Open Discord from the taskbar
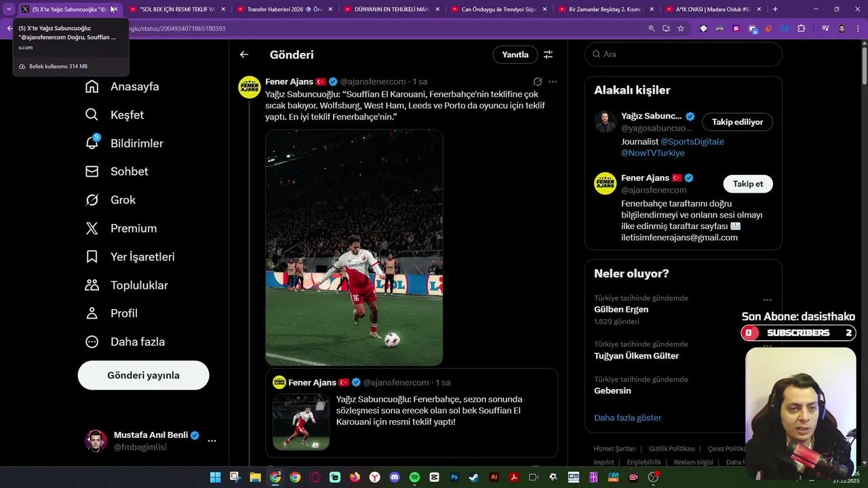This screenshot has width=868, height=488. pyautogui.click(x=395, y=477)
